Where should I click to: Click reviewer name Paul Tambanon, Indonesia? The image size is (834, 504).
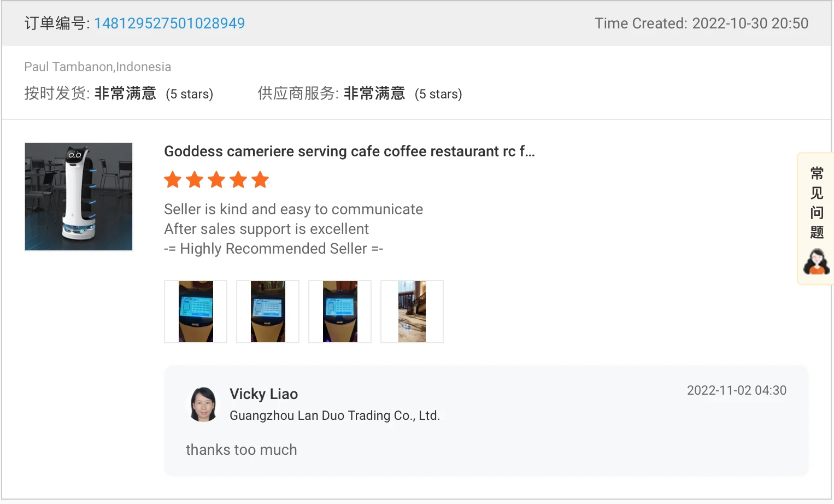(x=98, y=67)
